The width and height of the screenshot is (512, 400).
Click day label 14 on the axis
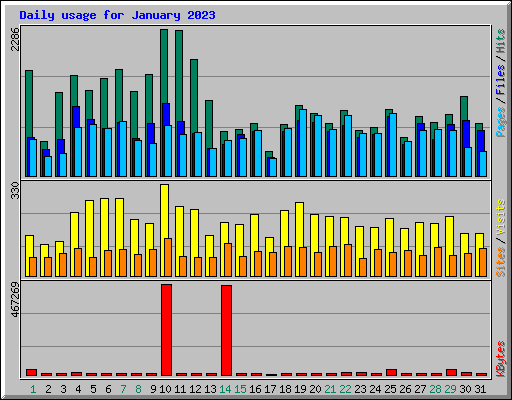tap(225, 389)
